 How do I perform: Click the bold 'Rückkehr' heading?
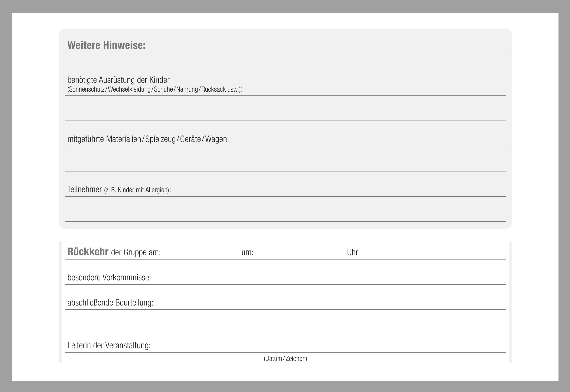(x=88, y=252)
